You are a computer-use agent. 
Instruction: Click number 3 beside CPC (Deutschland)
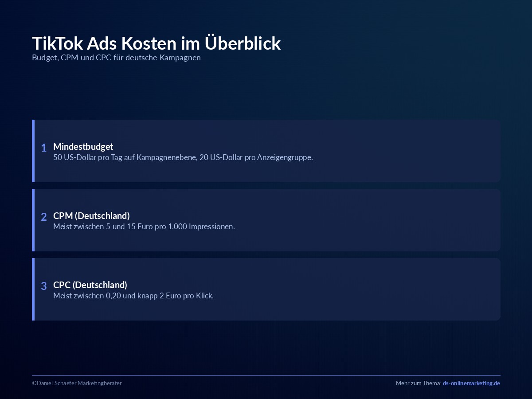(43, 286)
